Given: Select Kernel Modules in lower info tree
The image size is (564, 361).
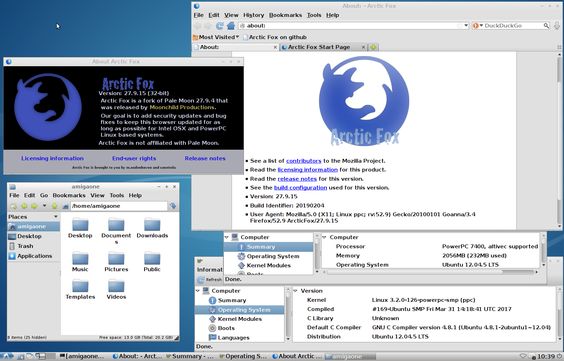Looking at the screenshot, I should (x=240, y=319).
